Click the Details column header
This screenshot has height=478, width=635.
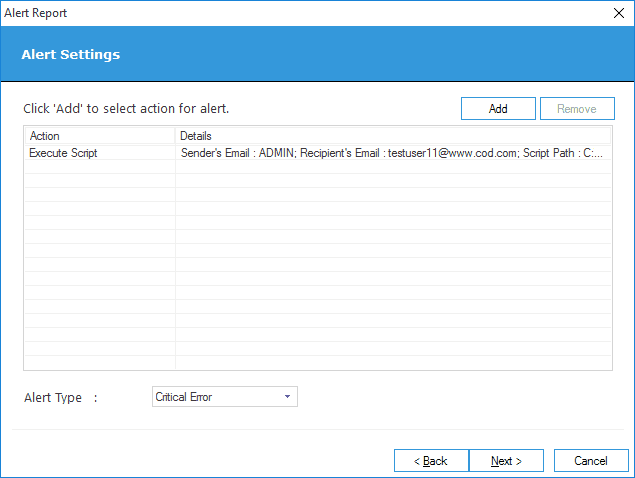tap(393, 136)
